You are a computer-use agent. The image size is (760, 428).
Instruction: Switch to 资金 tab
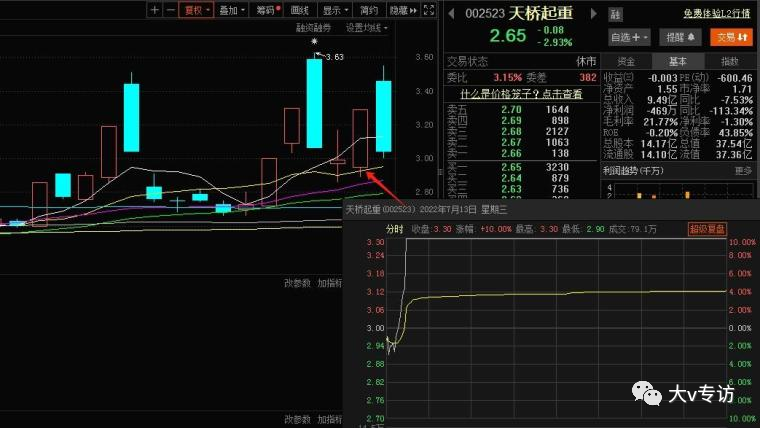point(626,62)
